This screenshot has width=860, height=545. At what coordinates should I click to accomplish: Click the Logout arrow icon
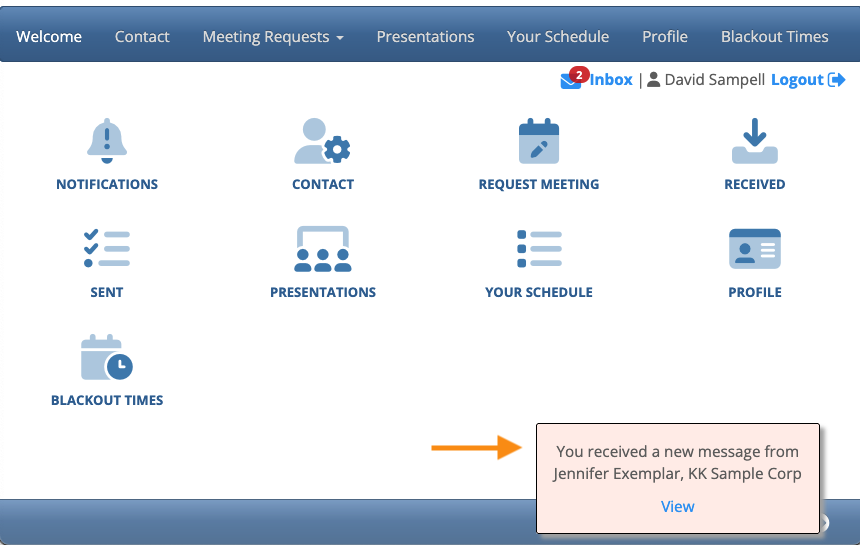836,80
